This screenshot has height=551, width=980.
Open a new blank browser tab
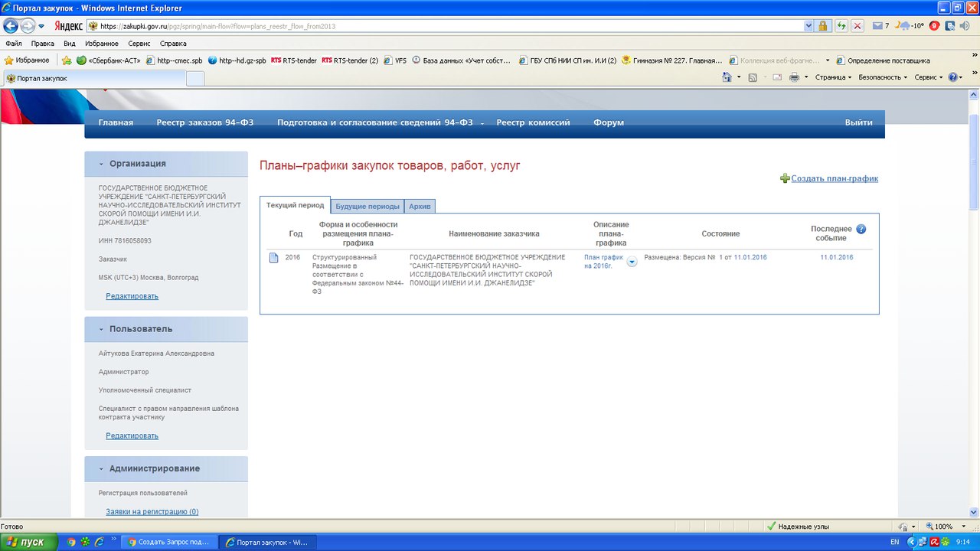click(x=195, y=78)
